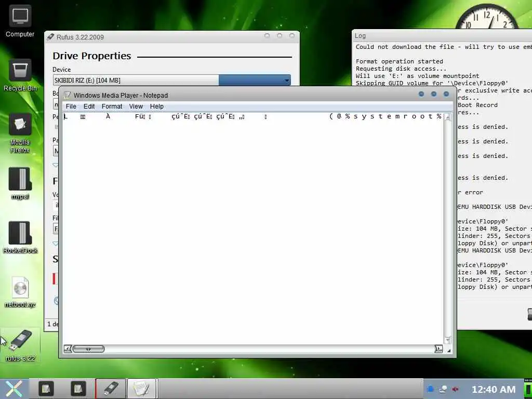Open the View menu in Notepad
The width and height of the screenshot is (532, 399).
click(x=136, y=106)
